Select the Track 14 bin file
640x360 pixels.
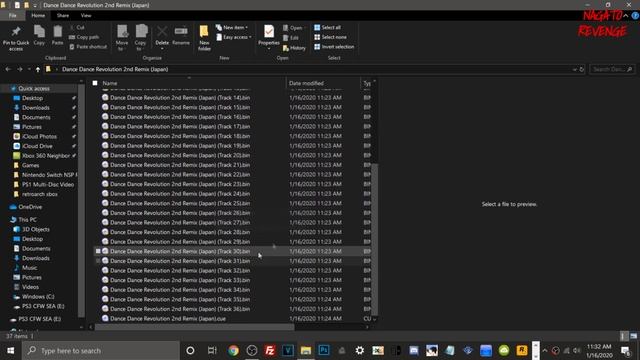pyautogui.click(x=180, y=98)
